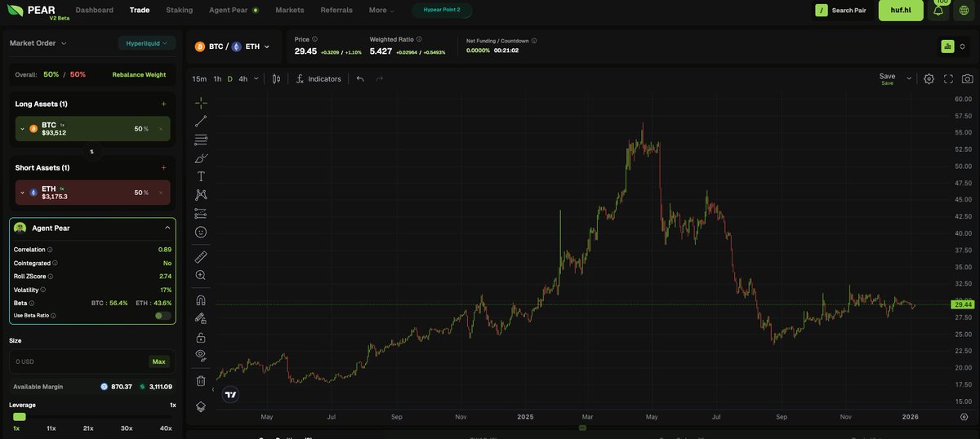Remove BTC from long assets
Screen dimensions: 980x439
(x=160, y=129)
